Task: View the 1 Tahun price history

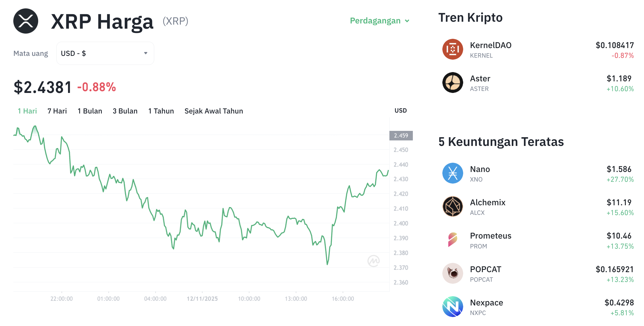Action: tap(161, 111)
